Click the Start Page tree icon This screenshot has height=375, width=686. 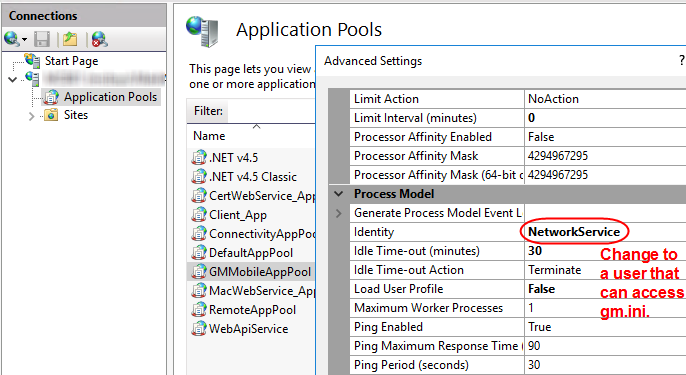(x=32, y=60)
